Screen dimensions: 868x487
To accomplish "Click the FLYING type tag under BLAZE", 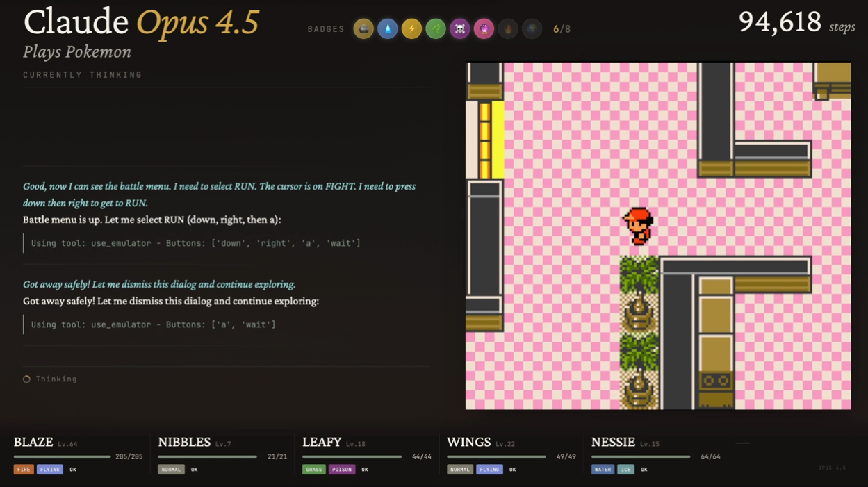I will coord(50,470).
